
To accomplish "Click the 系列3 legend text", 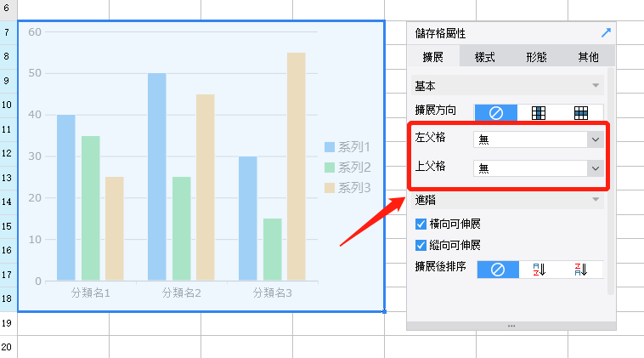I will (x=354, y=188).
